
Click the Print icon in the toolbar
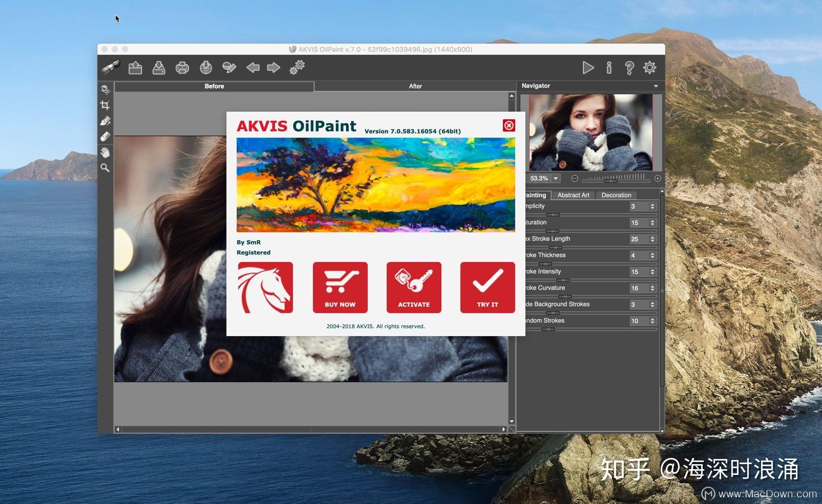click(x=182, y=67)
